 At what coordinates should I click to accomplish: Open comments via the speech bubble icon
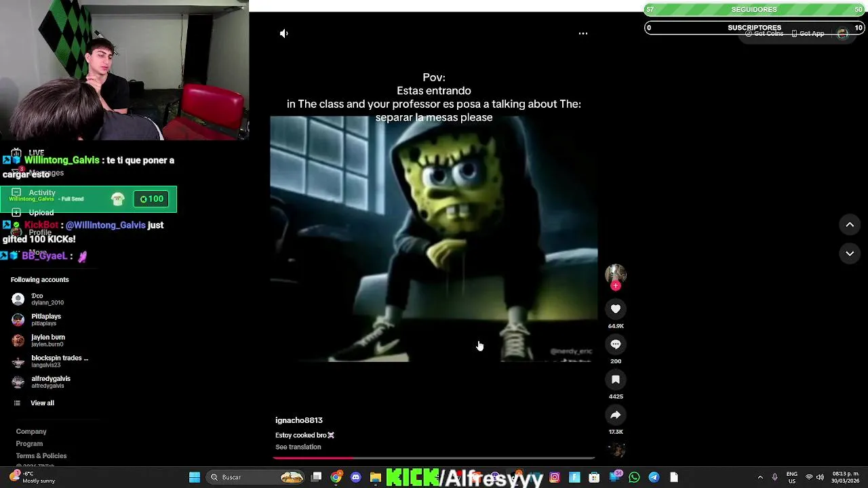coord(616,344)
